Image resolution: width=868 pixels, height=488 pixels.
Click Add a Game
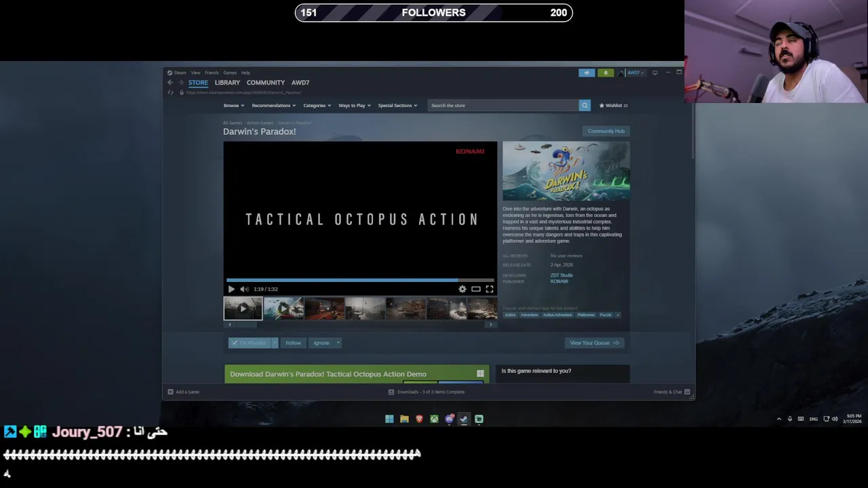183,392
